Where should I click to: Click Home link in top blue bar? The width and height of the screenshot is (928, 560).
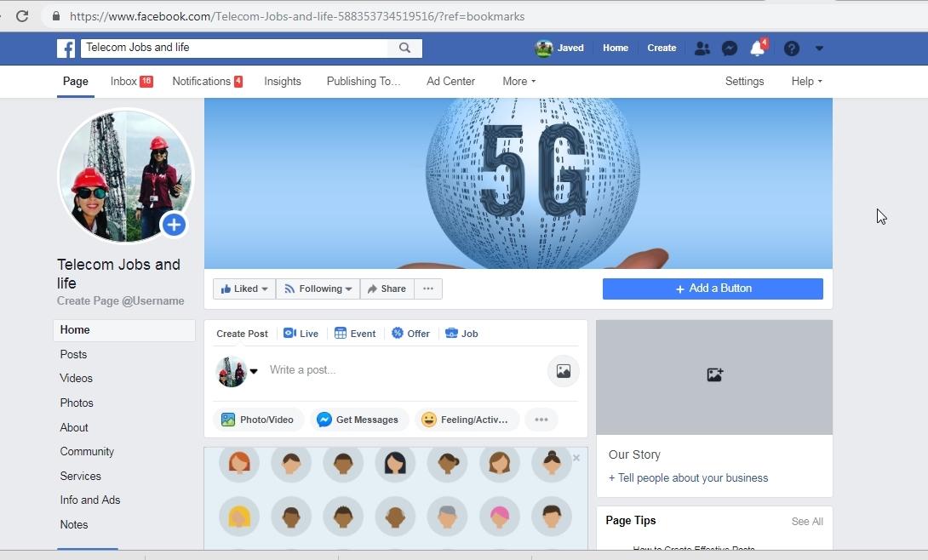[616, 48]
